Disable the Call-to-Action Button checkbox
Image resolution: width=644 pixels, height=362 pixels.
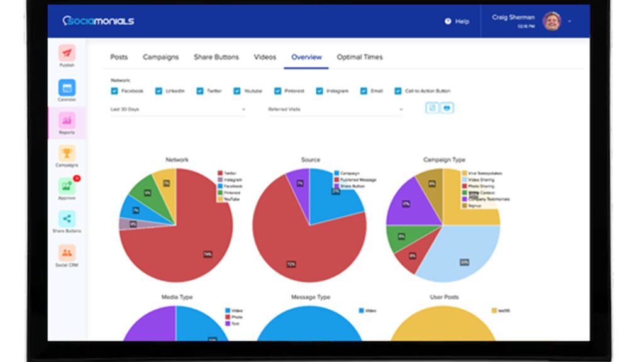pyautogui.click(x=398, y=91)
